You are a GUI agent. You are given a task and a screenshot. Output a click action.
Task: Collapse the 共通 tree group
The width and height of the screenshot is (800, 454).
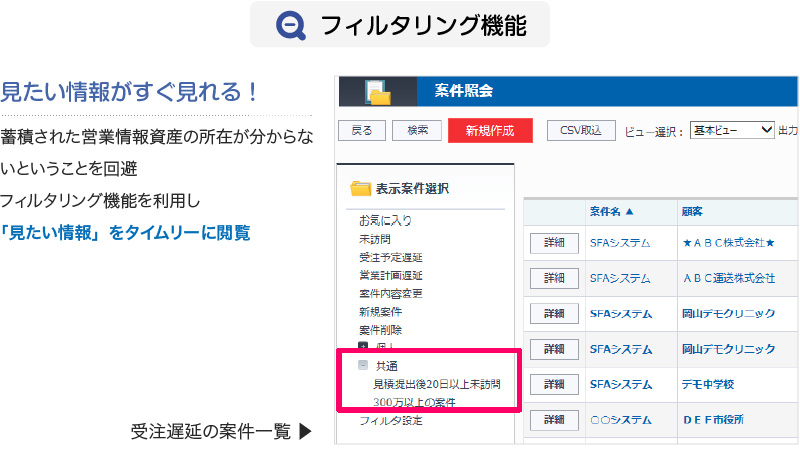click(364, 366)
